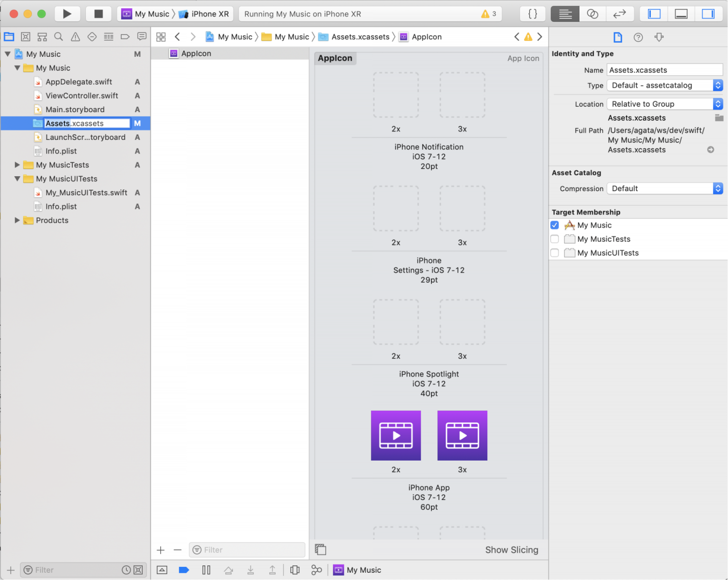The image size is (728, 580).
Task: Expand the Products folder
Action: coord(17,220)
